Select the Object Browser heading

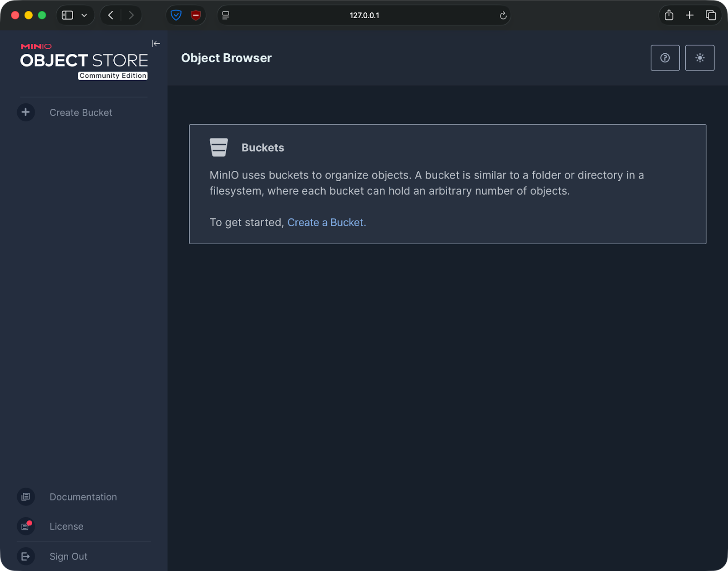pyautogui.click(x=226, y=58)
